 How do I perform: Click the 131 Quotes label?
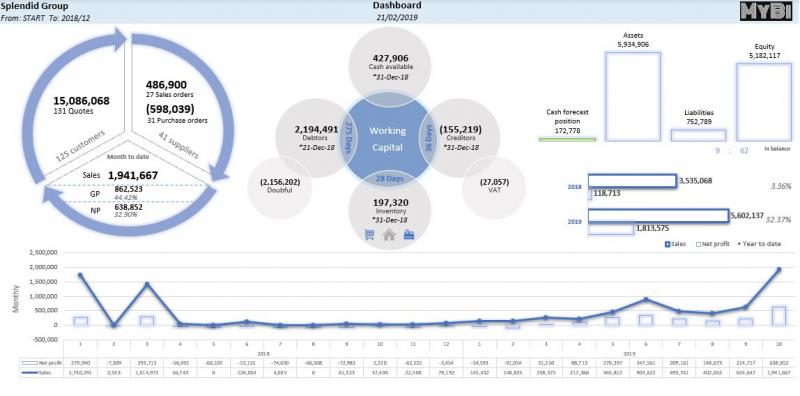pos(73,111)
